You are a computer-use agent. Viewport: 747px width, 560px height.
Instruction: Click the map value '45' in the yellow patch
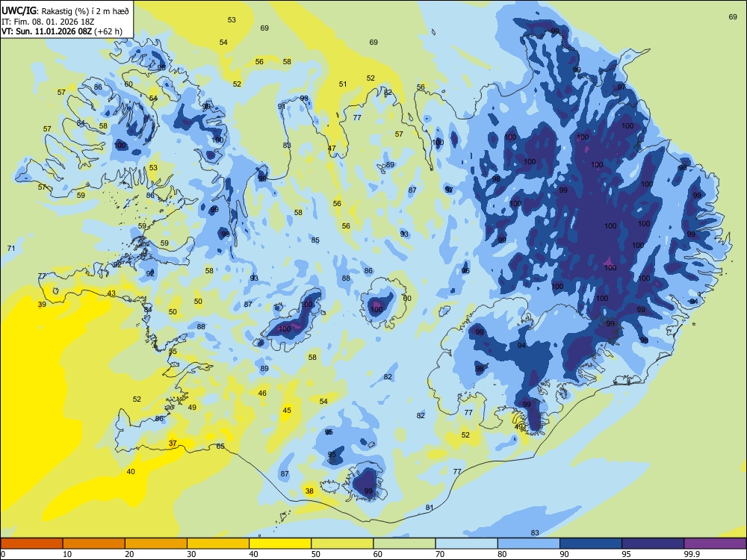287,410
